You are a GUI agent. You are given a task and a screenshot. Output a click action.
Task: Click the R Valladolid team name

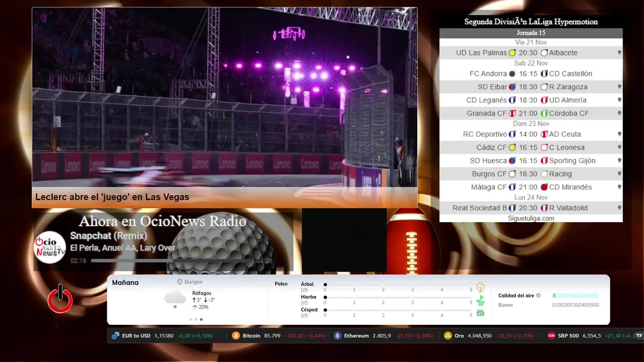pyautogui.click(x=569, y=208)
